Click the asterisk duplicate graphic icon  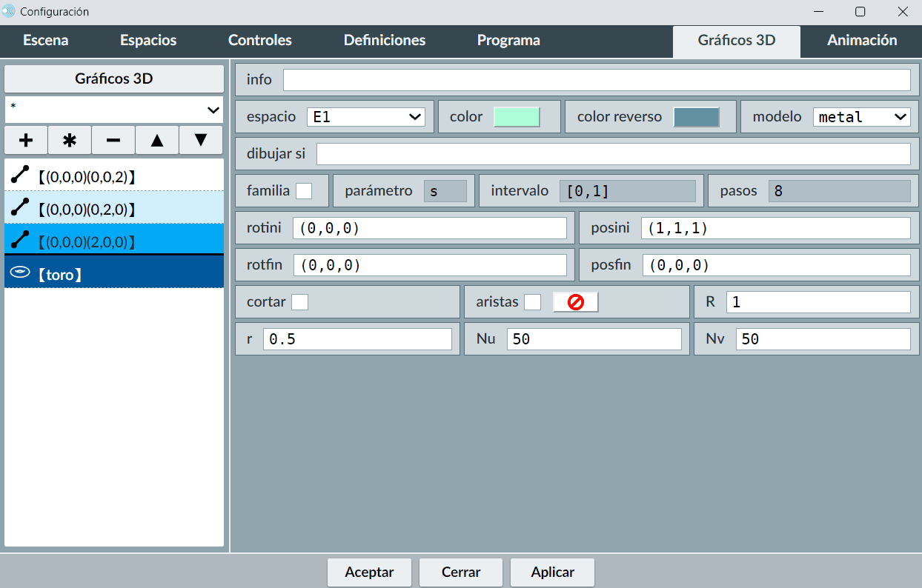click(x=70, y=140)
